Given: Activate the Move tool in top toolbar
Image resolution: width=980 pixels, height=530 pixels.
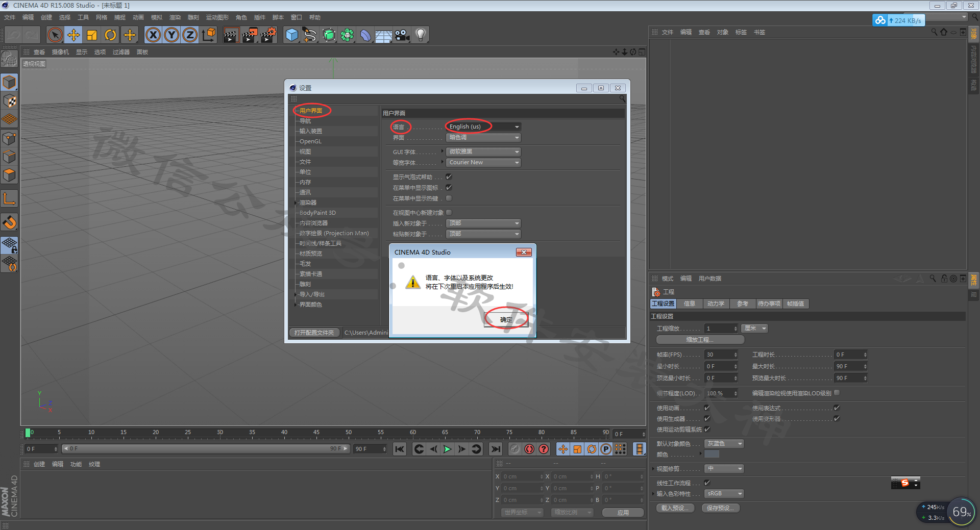Looking at the screenshot, I should (73, 35).
